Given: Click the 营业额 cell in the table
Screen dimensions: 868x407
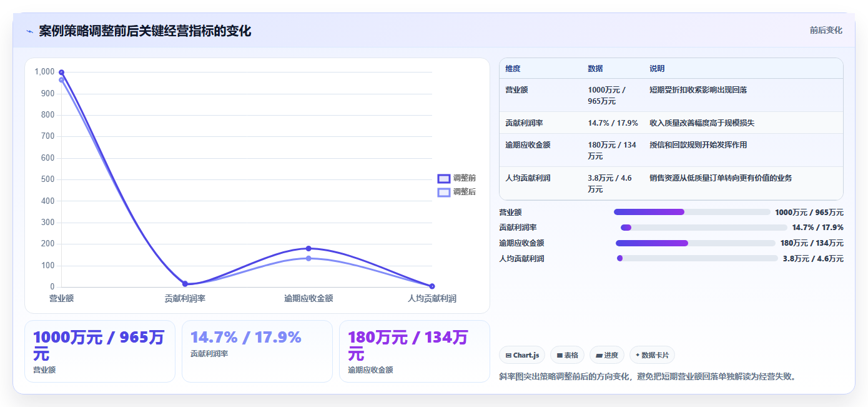Looking at the screenshot, I should coord(540,95).
